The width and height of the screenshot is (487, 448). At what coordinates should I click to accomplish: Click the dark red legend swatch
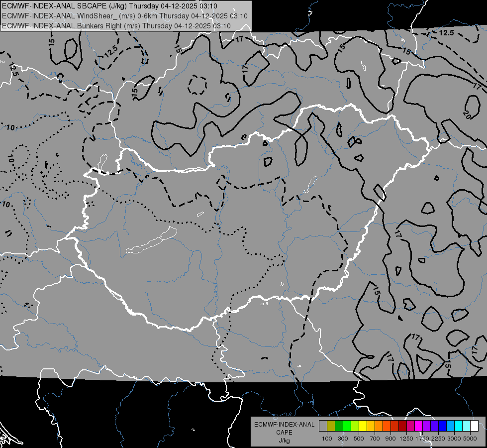click(x=402, y=426)
